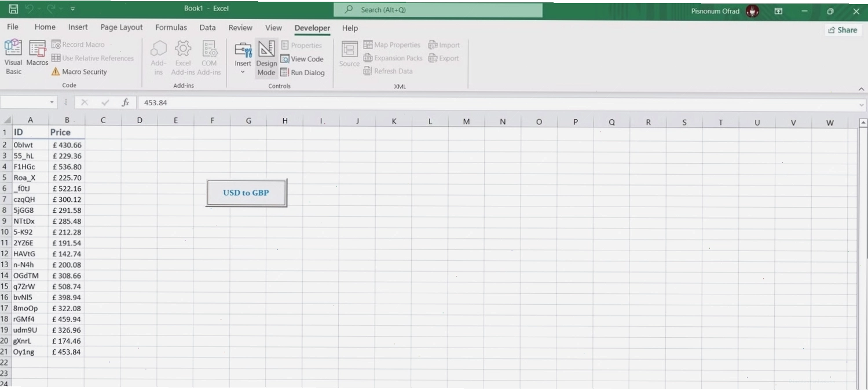868x391 pixels.
Task: Collapse the ribbon with the chevron
Action: [x=861, y=89]
